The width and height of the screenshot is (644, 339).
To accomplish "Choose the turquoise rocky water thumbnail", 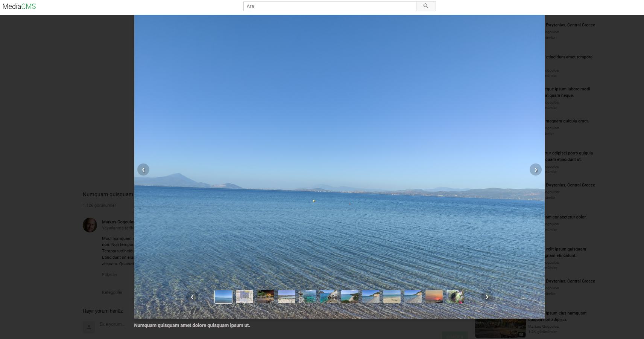I will point(308,297).
